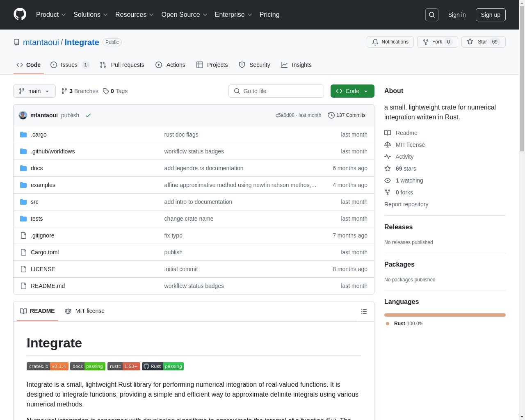This screenshot has width=525, height=420.
Task: Open the .github/workflows folder
Action: (x=52, y=151)
